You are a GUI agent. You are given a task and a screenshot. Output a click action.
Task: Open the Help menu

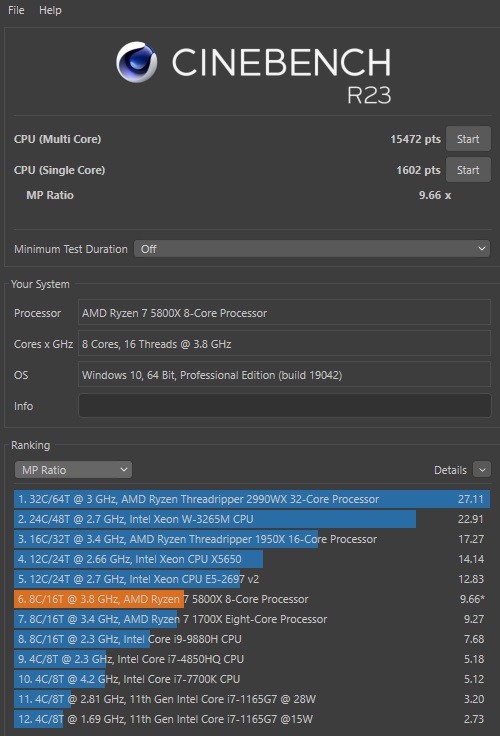tap(50, 10)
